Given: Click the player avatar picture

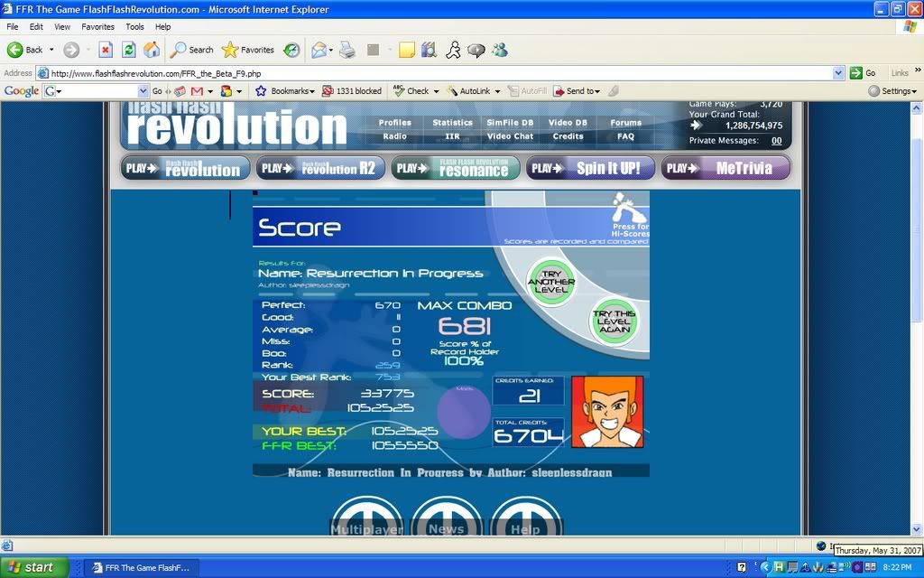Looking at the screenshot, I should click(607, 412).
